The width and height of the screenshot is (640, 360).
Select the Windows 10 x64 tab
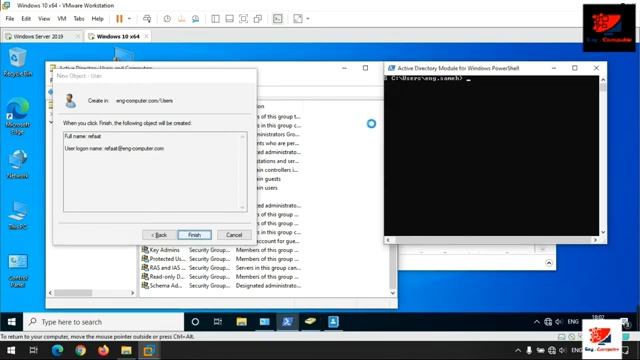coord(118,36)
